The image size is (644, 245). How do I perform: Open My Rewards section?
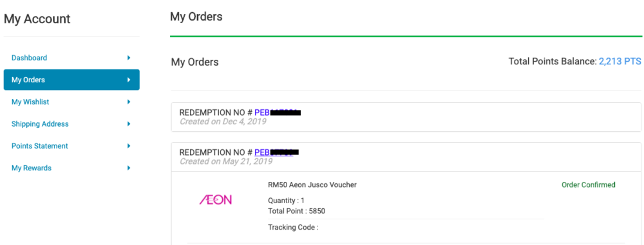71,168
